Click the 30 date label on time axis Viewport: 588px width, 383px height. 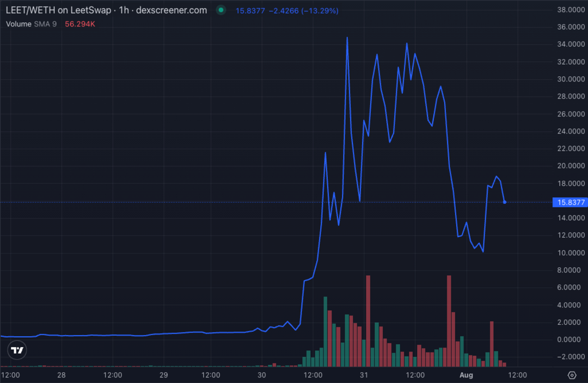point(262,375)
